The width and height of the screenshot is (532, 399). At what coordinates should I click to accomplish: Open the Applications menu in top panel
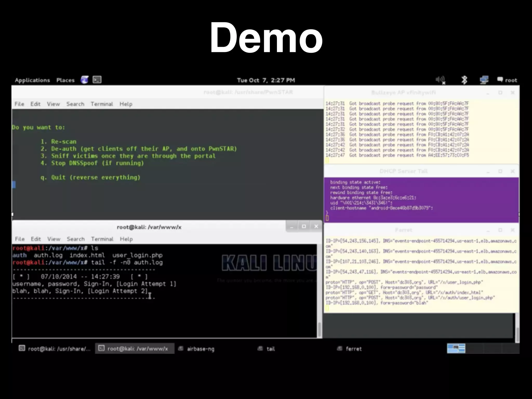pyautogui.click(x=32, y=80)
